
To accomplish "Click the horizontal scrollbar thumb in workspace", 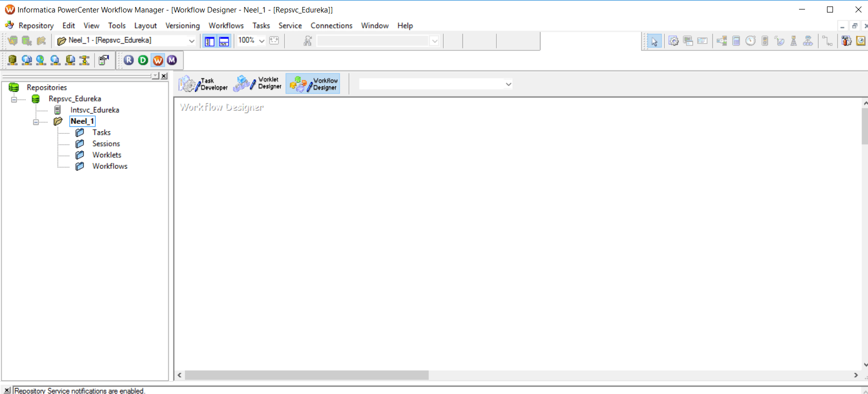I will 306,375.
